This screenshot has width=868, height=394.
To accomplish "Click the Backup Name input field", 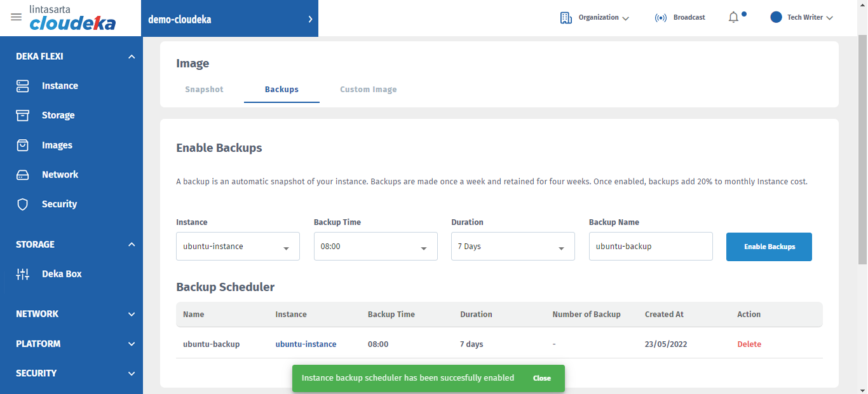I will [650, 247].
